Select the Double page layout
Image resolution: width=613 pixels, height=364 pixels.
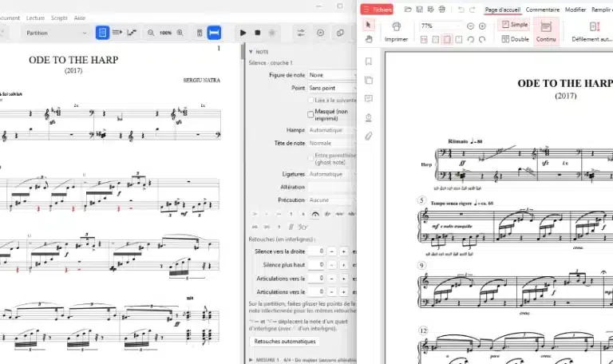point(515,39)
